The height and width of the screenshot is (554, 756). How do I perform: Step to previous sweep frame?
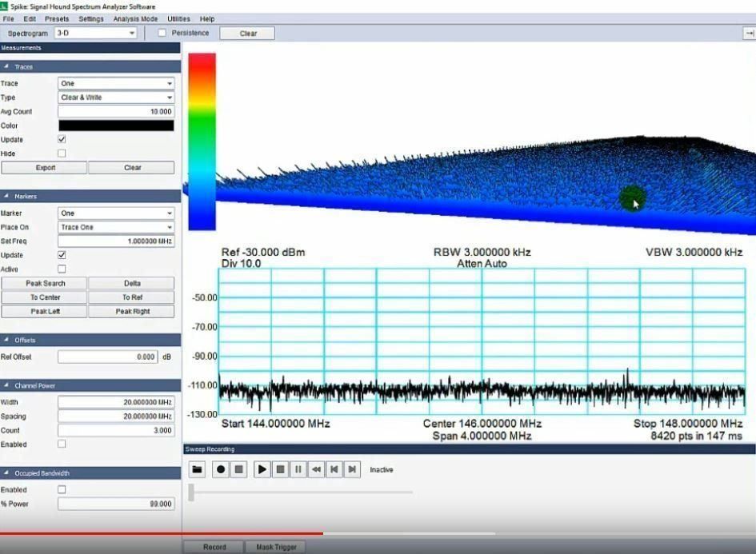point(334,469)
